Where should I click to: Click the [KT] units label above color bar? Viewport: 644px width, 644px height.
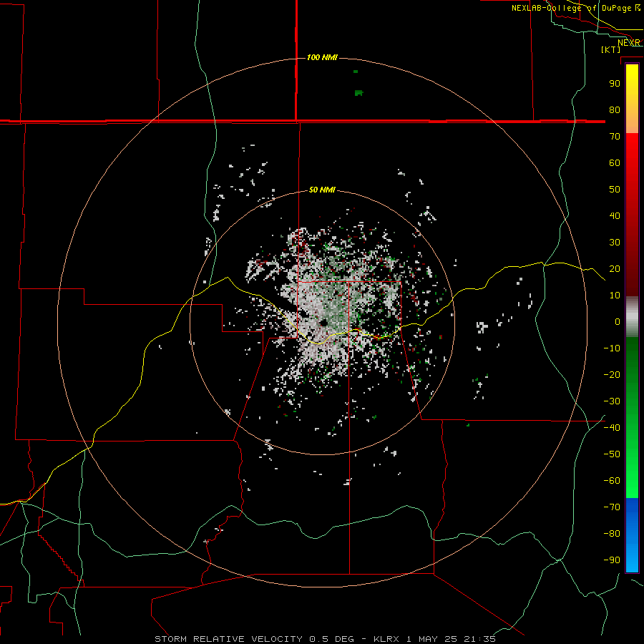point(611,49)
